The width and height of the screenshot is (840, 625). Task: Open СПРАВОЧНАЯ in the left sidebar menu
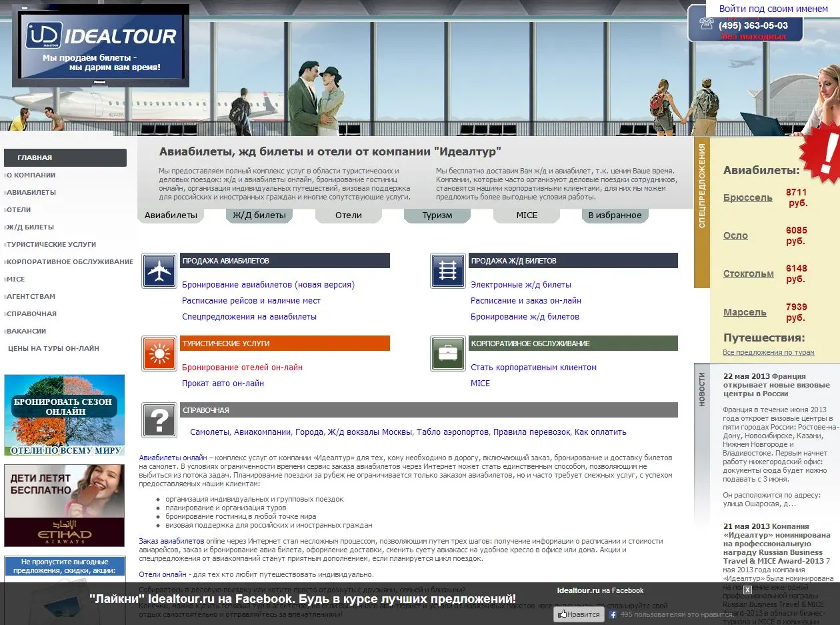31,314
